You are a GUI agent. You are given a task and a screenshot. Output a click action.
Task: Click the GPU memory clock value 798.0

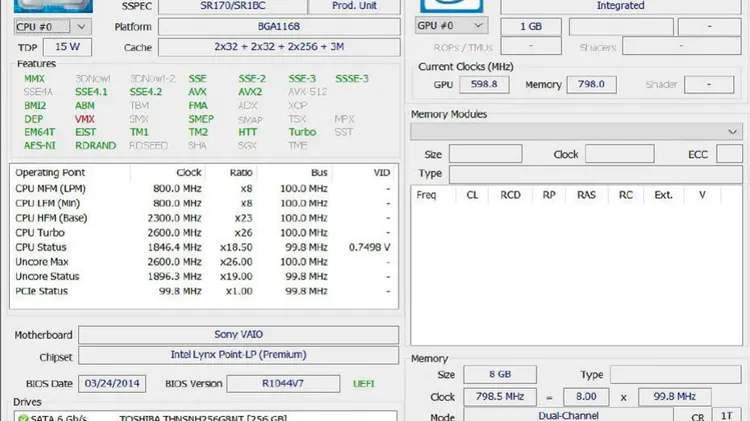pos(591,84)
